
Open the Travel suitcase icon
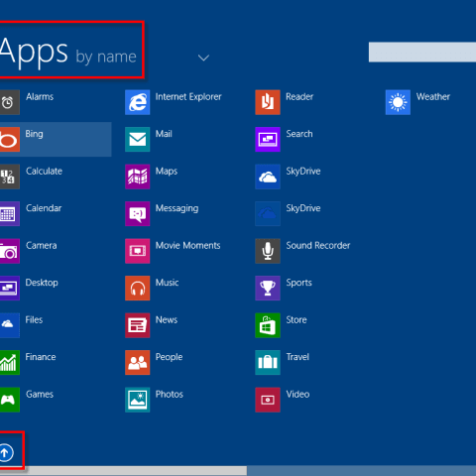pyautogui.click(x=268, y=362)
